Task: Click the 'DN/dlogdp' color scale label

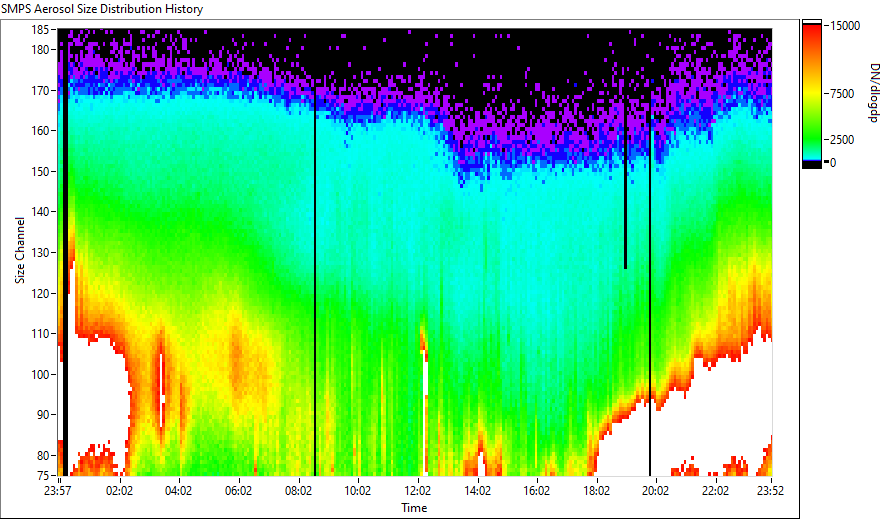Action: [873, 93]
